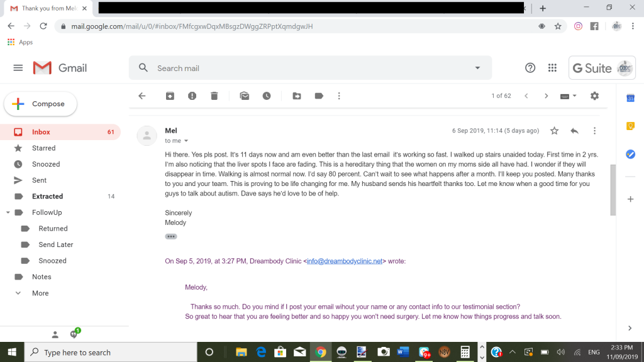The width and height of the screenshot is (644, 362).
Task: Open the Move to folder icon
Action: point(297,96)
